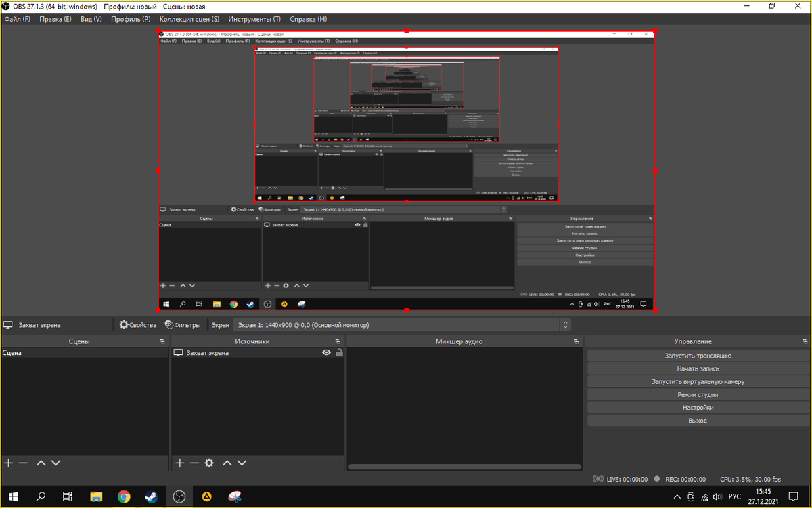812x508 pixels.
Task: Open Фильтры for the selected source in the toolbar
Action: click(x=183, y=325)
